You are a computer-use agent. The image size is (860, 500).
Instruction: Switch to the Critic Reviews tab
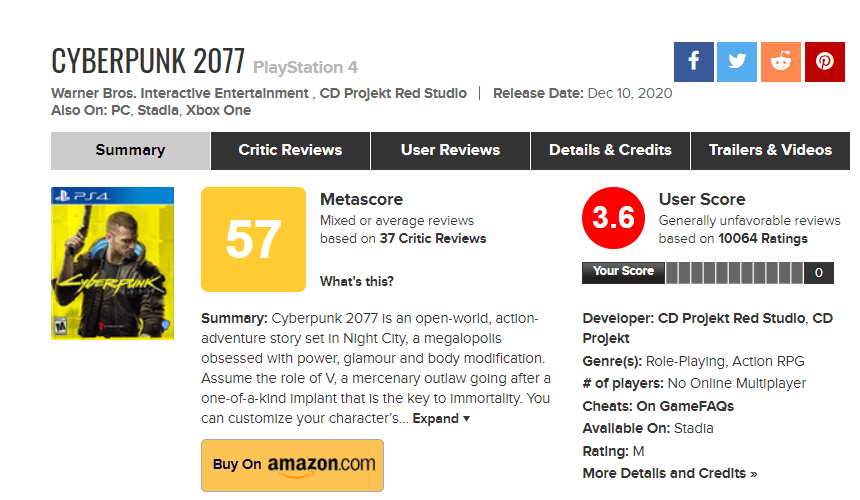coord(290,150)
